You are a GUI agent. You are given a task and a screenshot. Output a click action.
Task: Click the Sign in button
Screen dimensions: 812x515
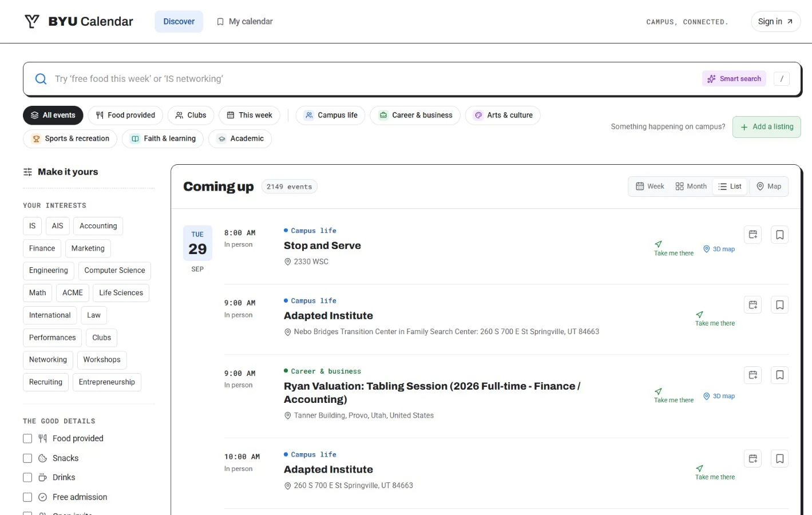click(775, 22)
